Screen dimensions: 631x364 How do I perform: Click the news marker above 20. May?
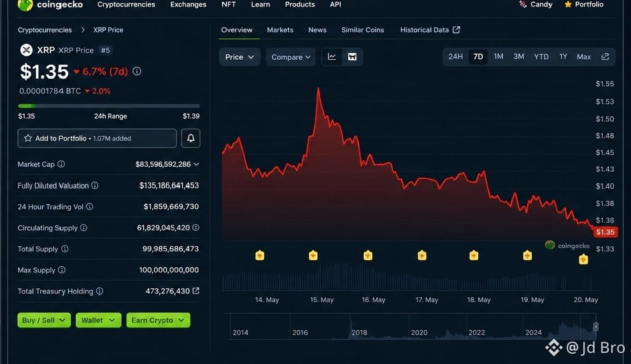pos(583,260)
